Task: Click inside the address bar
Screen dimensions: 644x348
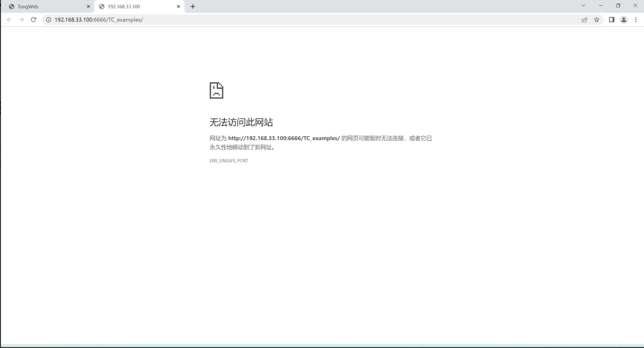Action: pyautogui.click(x=203, y=20)
